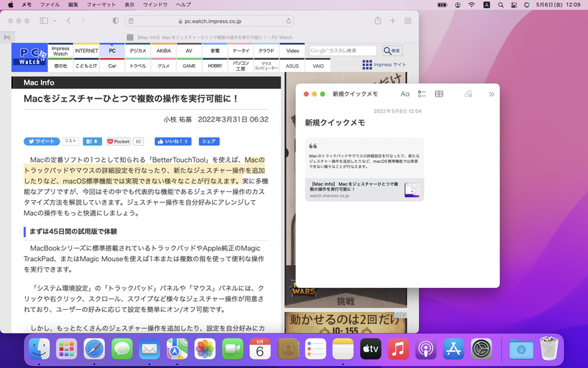588x368 pixels.
Task: Open Notes app from the Dock
Action: (x=343, y=349)
